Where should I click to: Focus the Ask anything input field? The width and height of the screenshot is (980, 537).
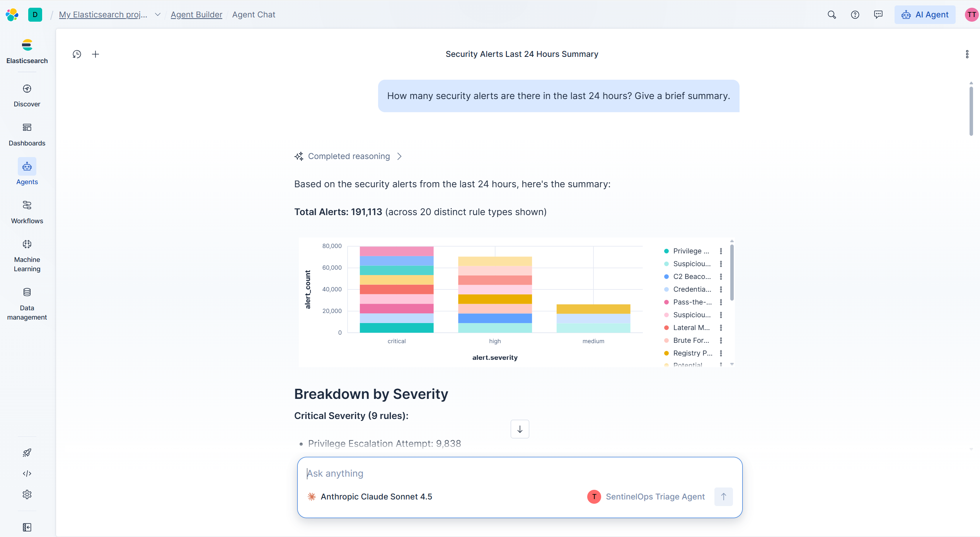(x=520, y=474)
